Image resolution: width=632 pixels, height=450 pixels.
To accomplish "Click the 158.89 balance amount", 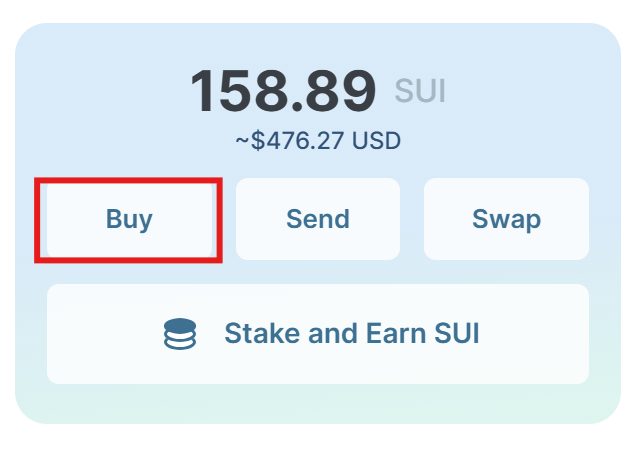I will tap(283, 91).
